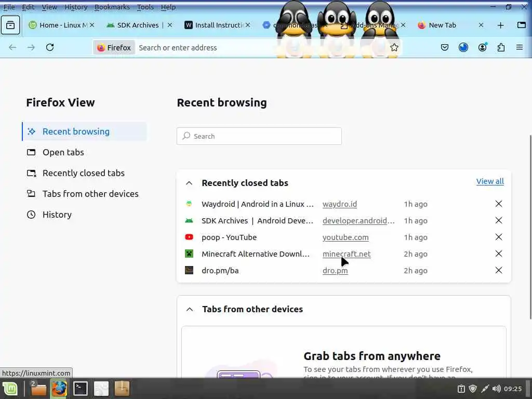Image resolution: width=532 pixels, height=399 pixels.
Task: Click the page vertical scrollbar
Action: [x=530, y=228]
